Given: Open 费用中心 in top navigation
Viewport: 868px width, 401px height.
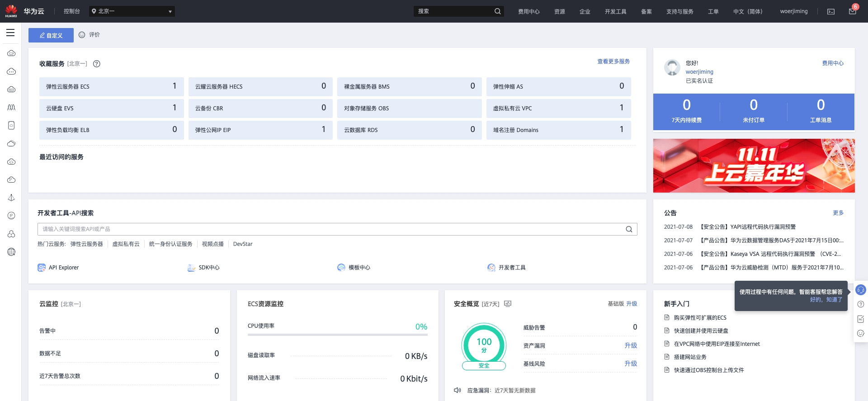Looking at the screenshot, I should [x=529, y=12].
